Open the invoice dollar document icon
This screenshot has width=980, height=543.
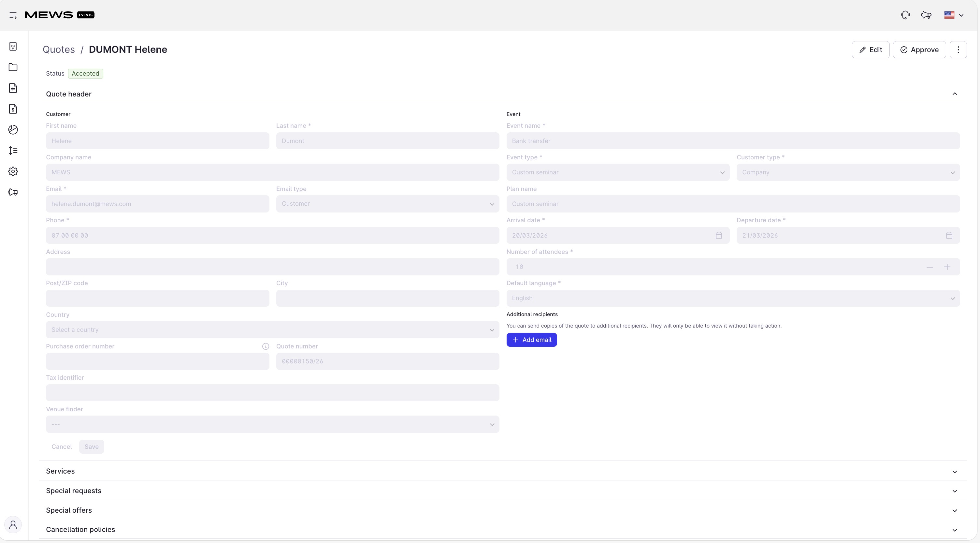(x=13, y=109)
